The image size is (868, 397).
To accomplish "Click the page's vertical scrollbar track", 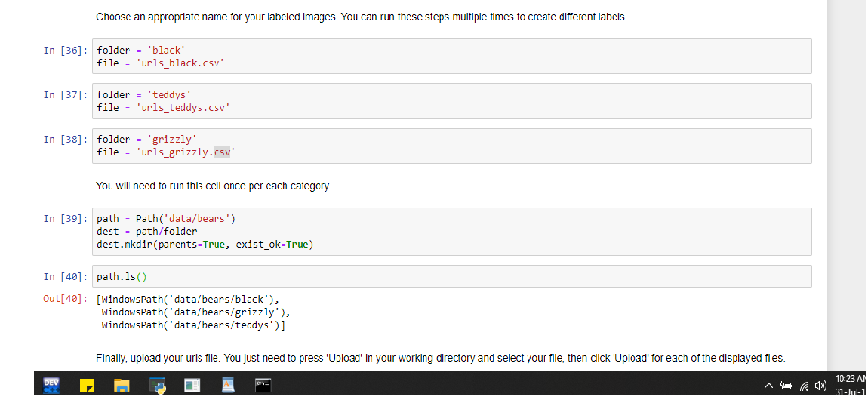I will click(846, 189).
